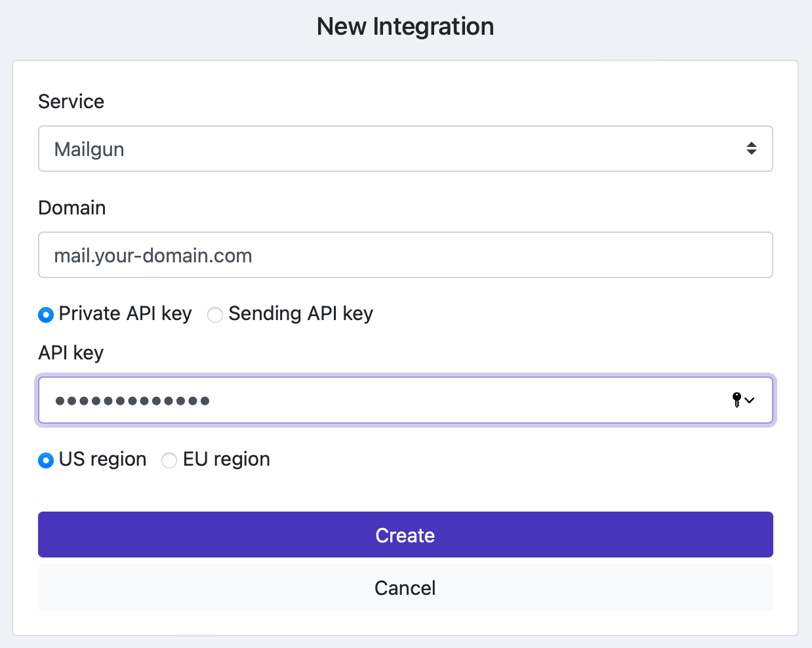Click the Service field label
The width and height of the screenshot is (812, 648).
pyautogui.click(x=71, y=102)
